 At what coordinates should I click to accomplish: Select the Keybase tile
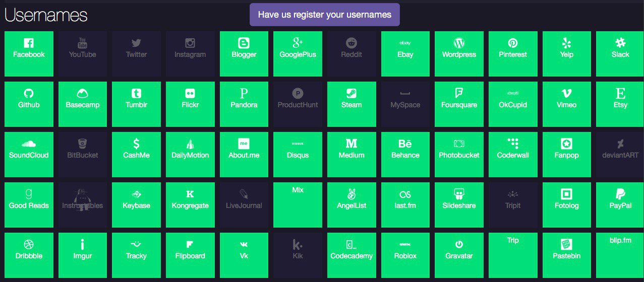point(136,205)
